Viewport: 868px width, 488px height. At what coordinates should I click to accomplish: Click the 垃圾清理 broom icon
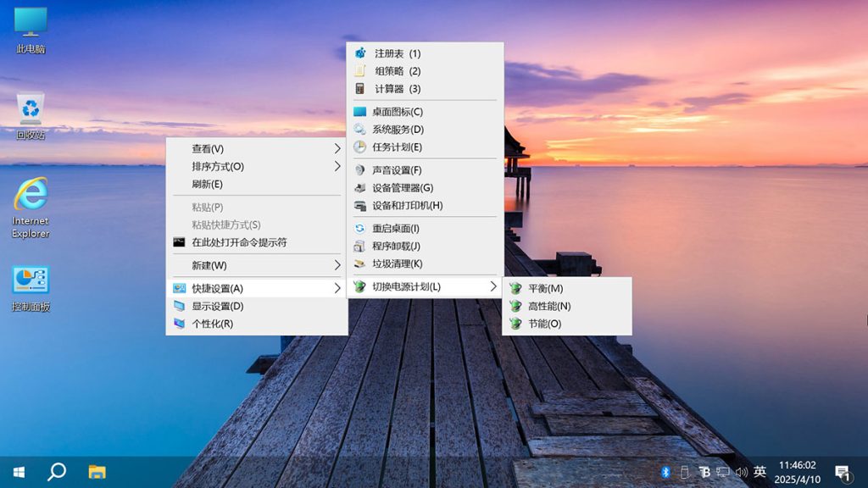[359, 263]
